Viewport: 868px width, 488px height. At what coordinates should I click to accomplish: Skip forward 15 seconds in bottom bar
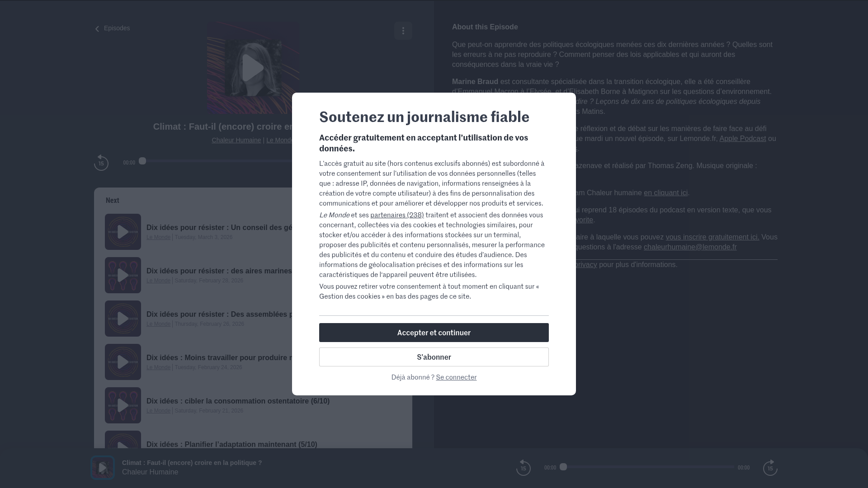tap(770, 468)
